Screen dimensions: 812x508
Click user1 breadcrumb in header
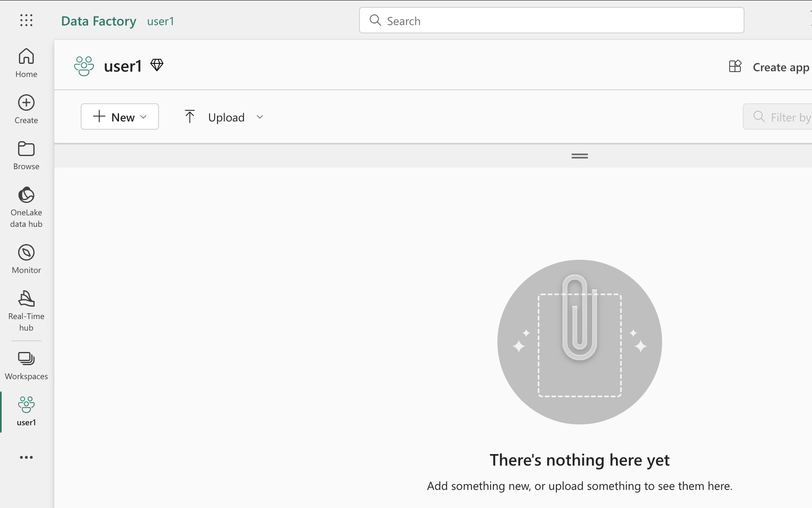point(161,21)
